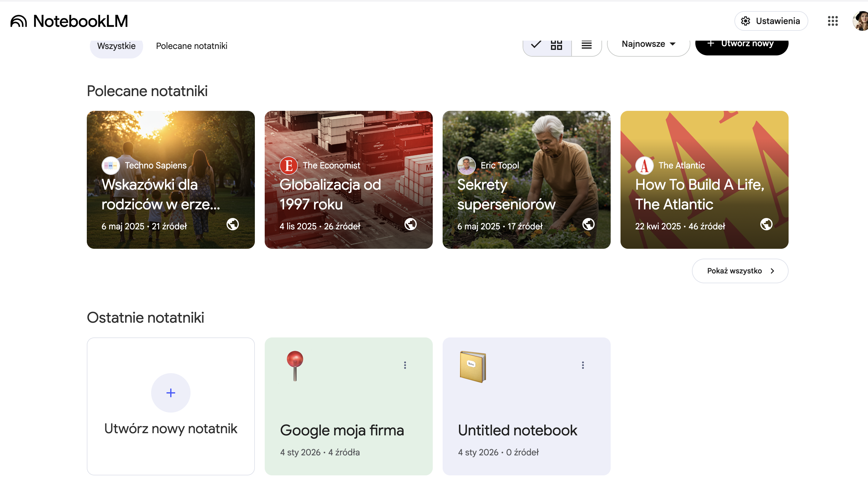The image size is (868, 484).
Task: Open the Google moja firma three-dot menu
Action: [x=405, y=365]
